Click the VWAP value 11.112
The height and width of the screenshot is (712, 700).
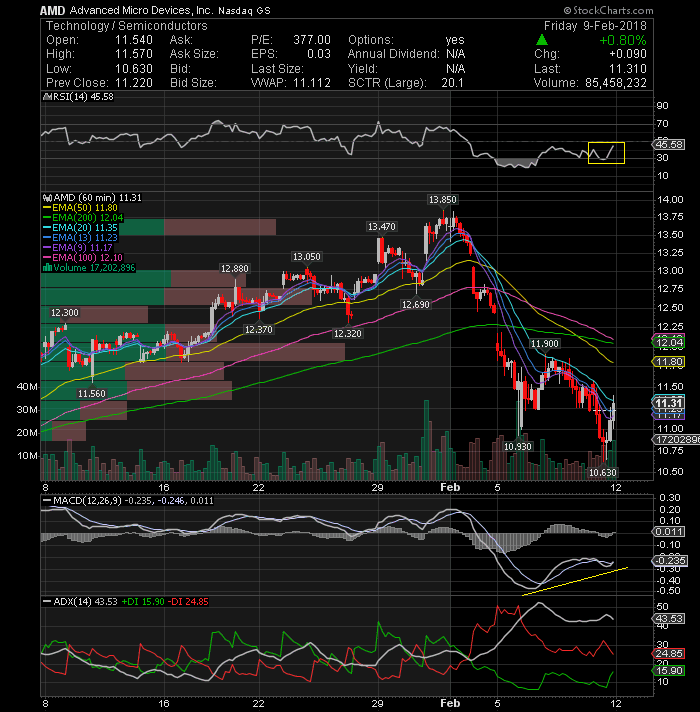tap(312, 83)
